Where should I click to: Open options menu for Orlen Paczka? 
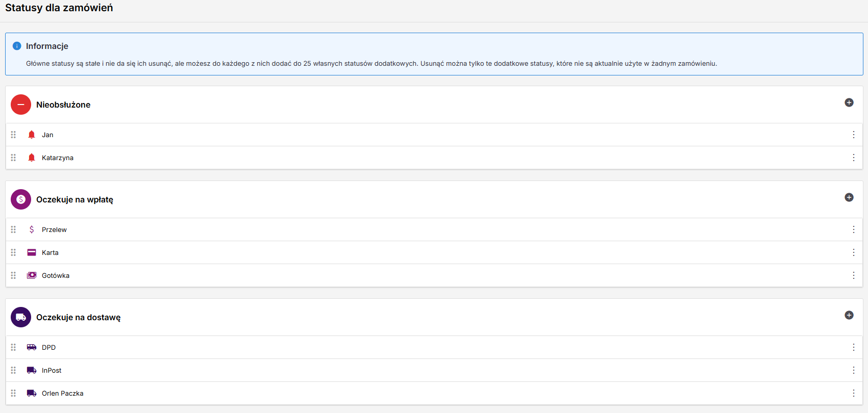point(853,393)
